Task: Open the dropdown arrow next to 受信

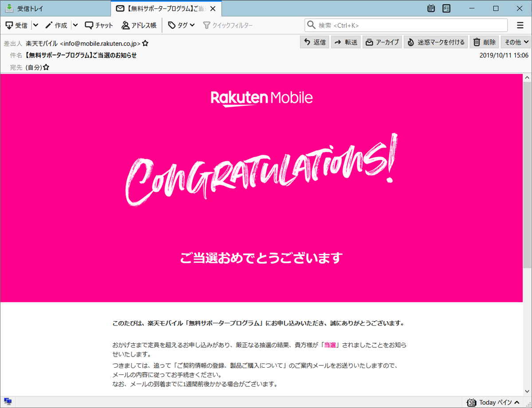Action: coord(35,25)
